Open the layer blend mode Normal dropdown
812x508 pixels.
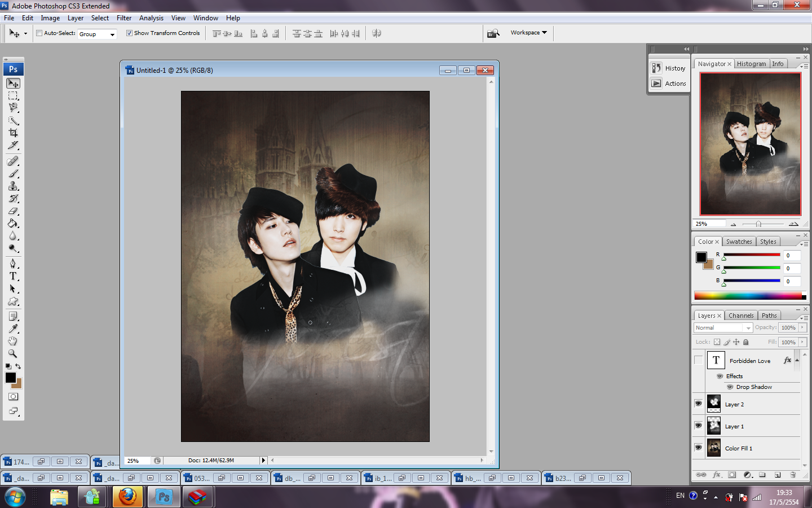[723, 328]
